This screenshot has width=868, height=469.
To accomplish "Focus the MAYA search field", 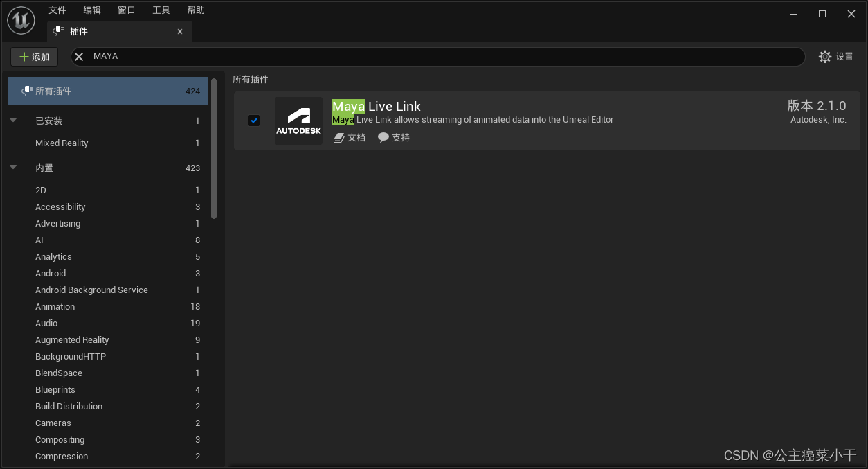I will tap(438, 57).
